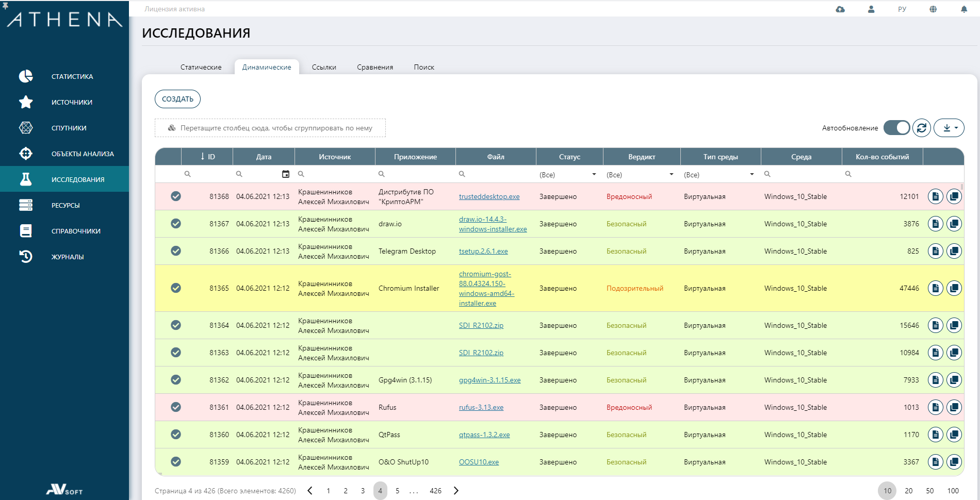Go to next page arrow

(456, 491)
